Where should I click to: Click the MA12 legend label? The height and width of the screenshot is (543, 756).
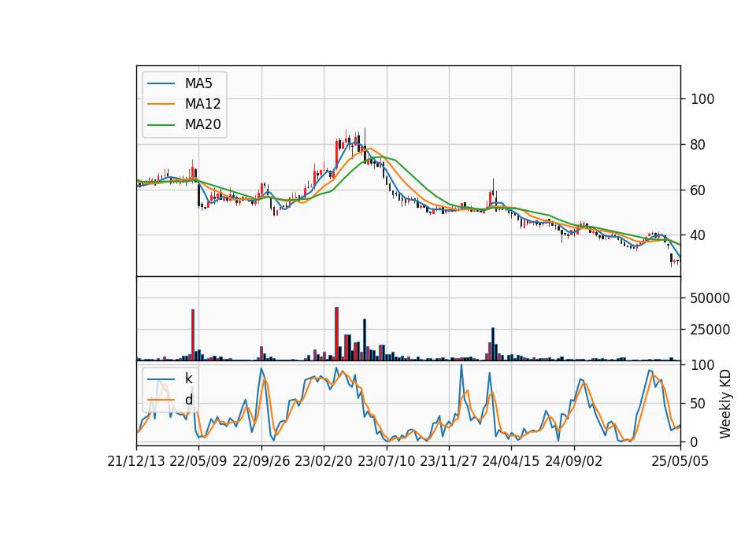coord(202,104)
